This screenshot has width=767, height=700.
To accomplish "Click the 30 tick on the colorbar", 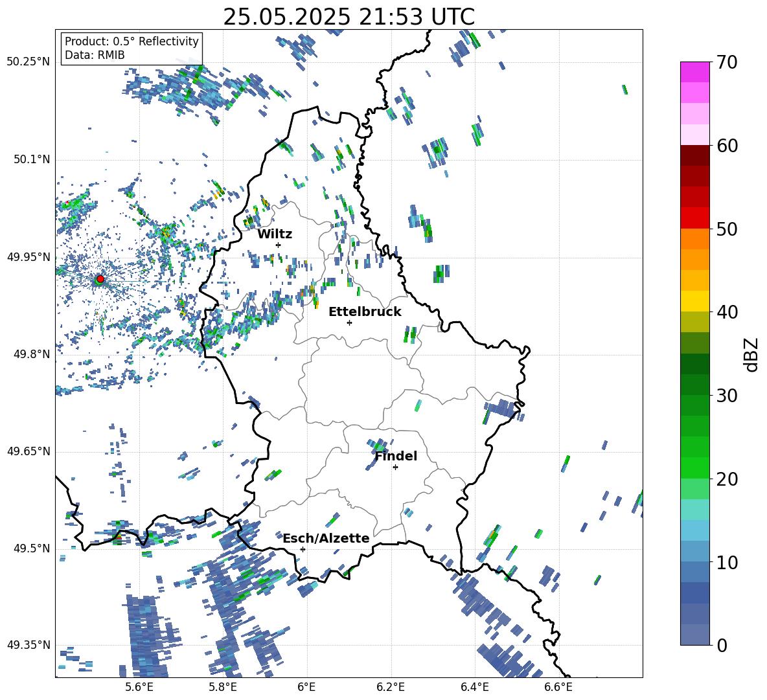I will [x=727, y=396].
